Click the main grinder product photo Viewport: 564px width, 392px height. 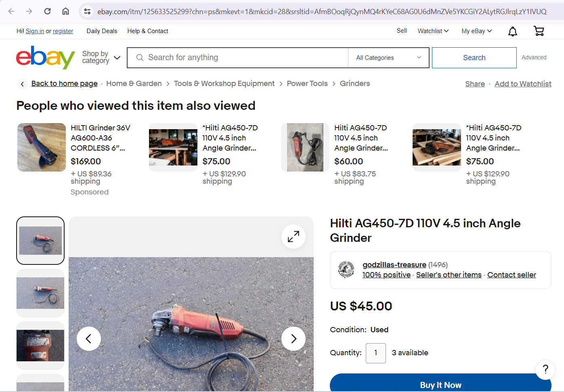pyautogui.click(x=191, y=324)
